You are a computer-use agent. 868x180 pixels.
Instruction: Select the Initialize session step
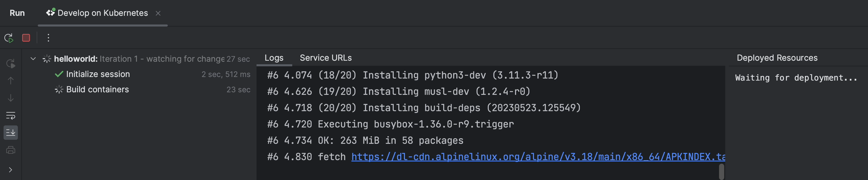coord(98,74)
